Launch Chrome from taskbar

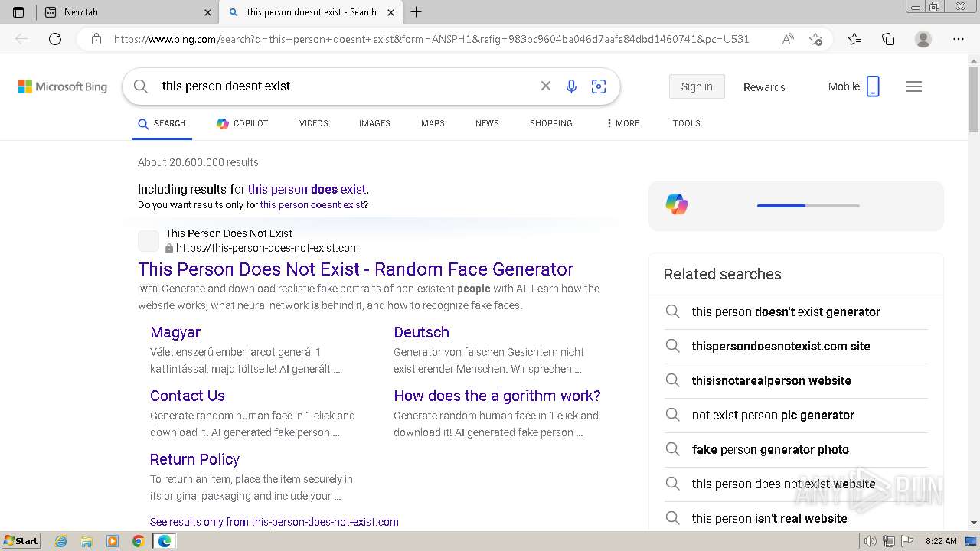pos(138,541)
